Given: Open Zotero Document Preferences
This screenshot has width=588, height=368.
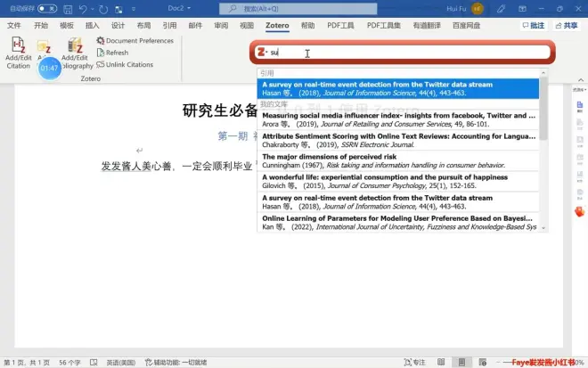Looking at the screenshot, I should 135,40.
